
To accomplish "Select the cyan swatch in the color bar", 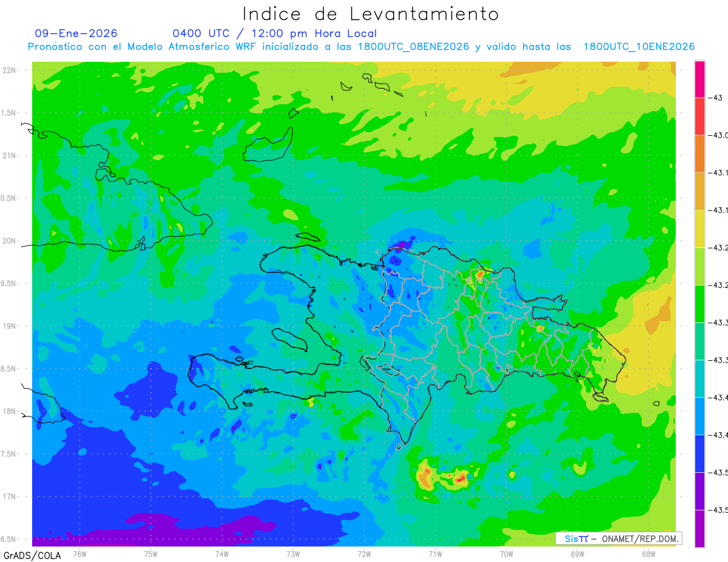I will [x=699, y=379].
